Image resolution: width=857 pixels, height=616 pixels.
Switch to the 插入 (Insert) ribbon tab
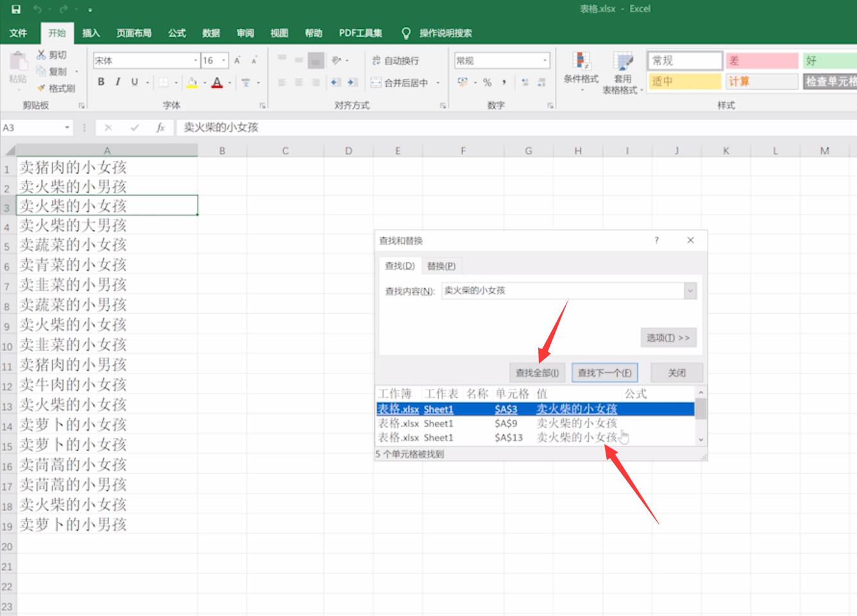tap(91, 33)
